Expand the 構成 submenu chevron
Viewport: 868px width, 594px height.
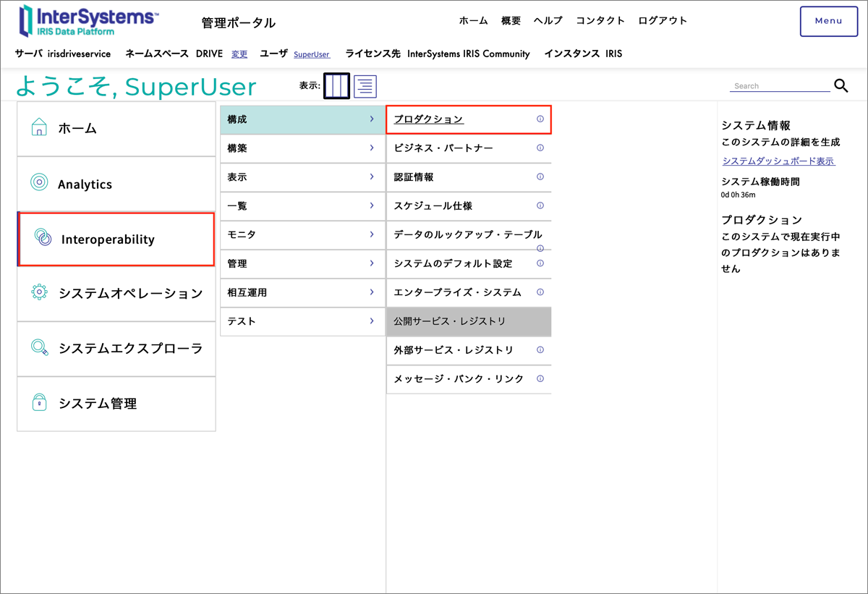[372, 119]
